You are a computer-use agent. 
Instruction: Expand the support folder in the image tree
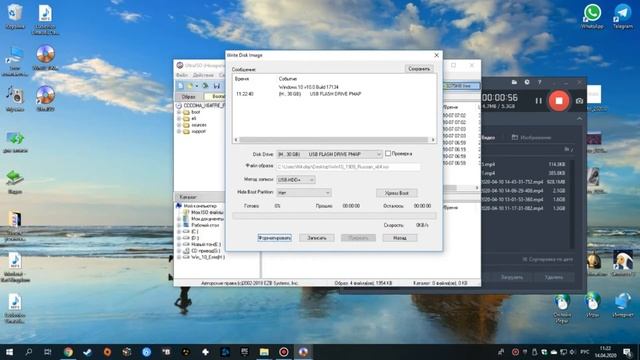pos(179,131)
